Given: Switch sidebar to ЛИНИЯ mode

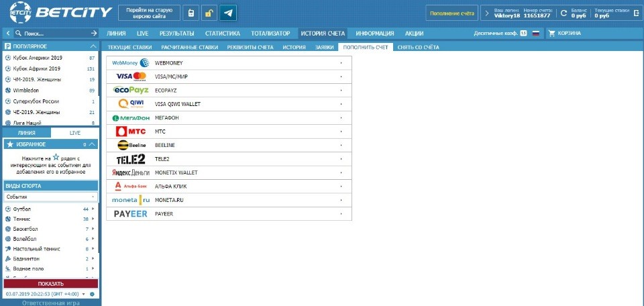Looking at the screenshot, I should pos(27,133).
